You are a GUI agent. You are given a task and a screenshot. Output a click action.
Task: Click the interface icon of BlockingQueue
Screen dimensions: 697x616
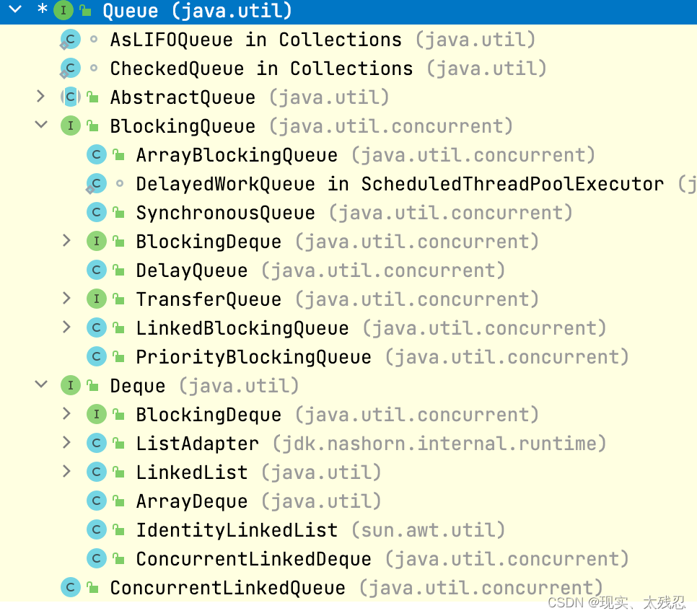[70, 126]
